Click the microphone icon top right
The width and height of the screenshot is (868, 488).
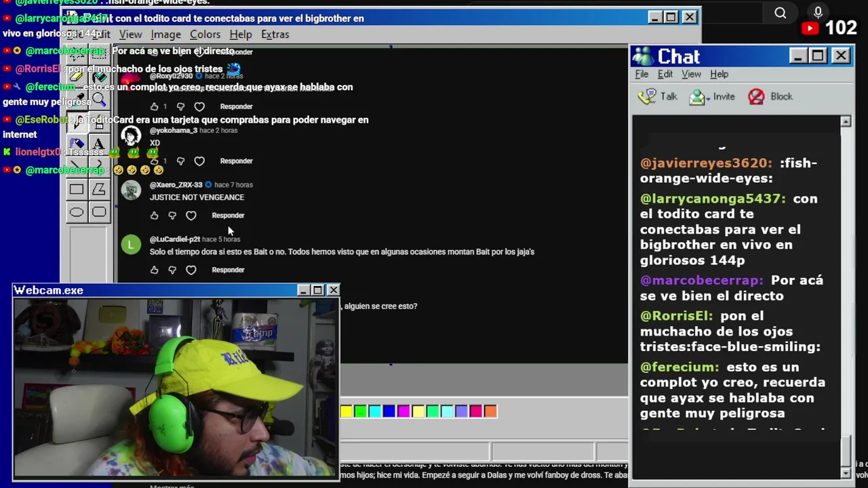pos(818,12)
